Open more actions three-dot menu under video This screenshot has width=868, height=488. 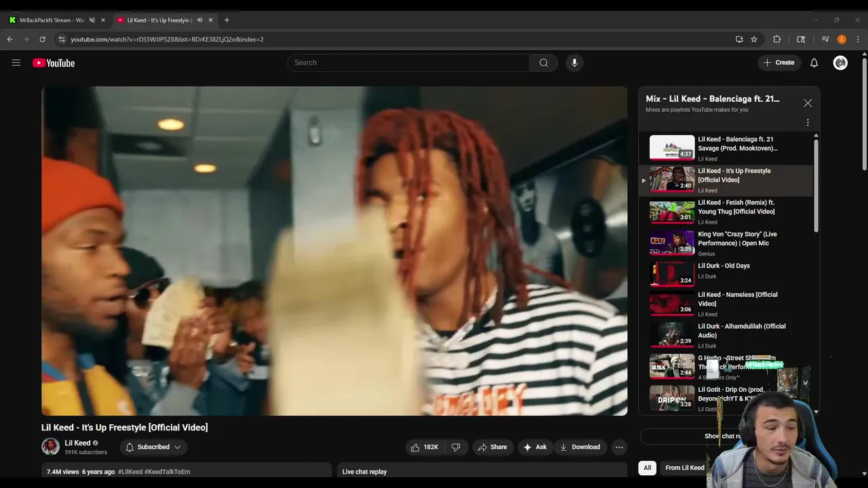(x=619, y=447)
